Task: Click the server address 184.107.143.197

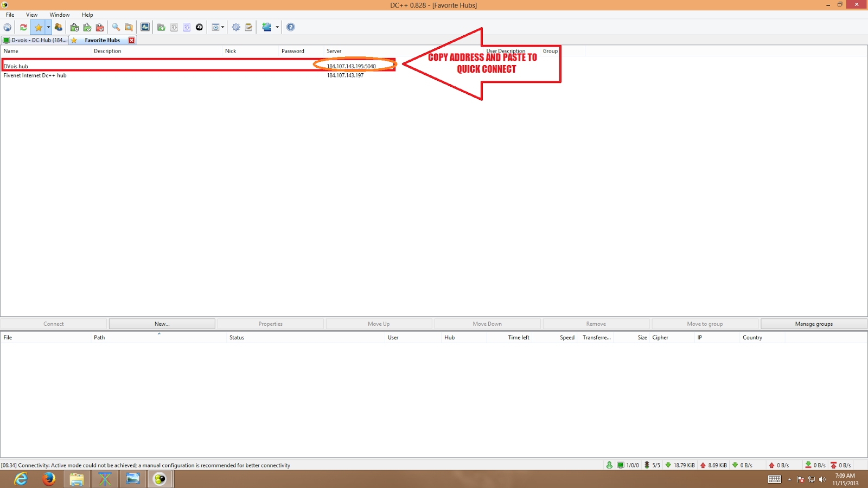Action: pyautogui.click(x=345, y=75)
